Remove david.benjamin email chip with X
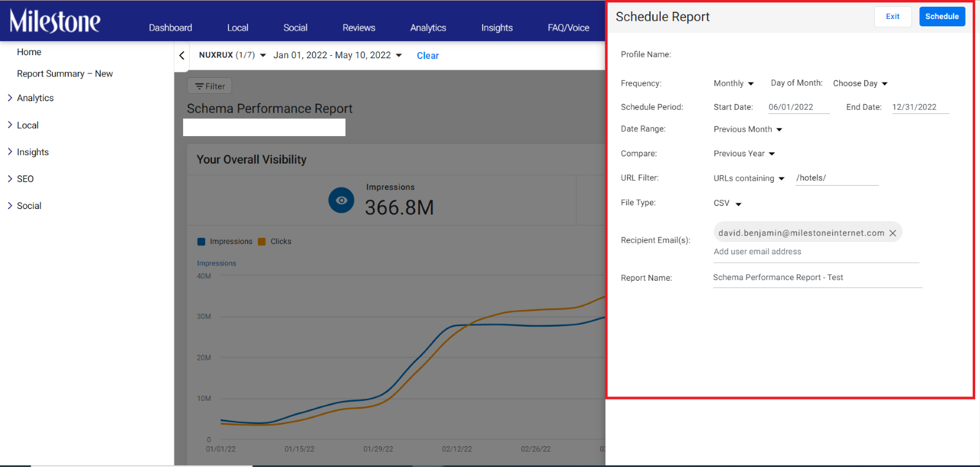The image size is (980, 467). [892, 233]
